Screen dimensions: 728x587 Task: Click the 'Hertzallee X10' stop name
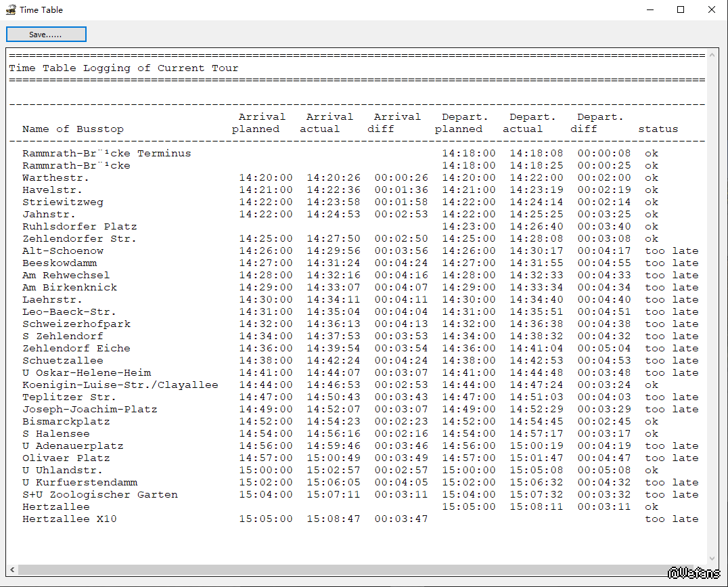coord(69,519)
